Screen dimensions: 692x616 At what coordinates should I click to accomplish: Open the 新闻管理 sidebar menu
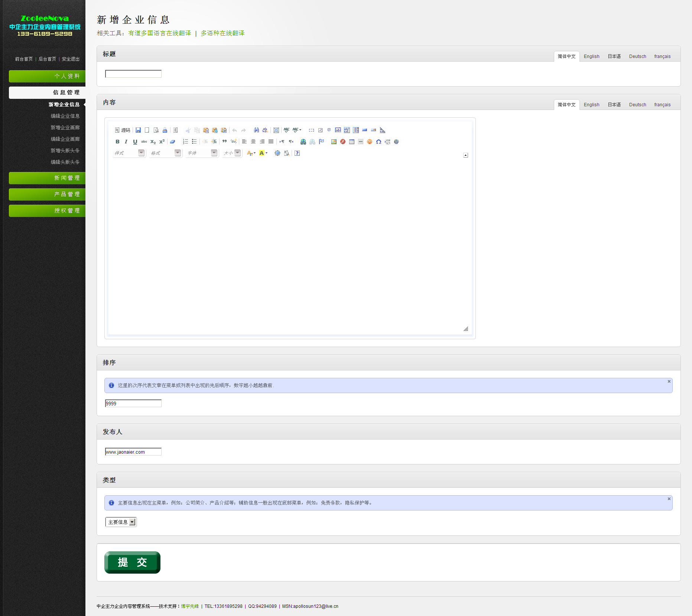[47, 178]
